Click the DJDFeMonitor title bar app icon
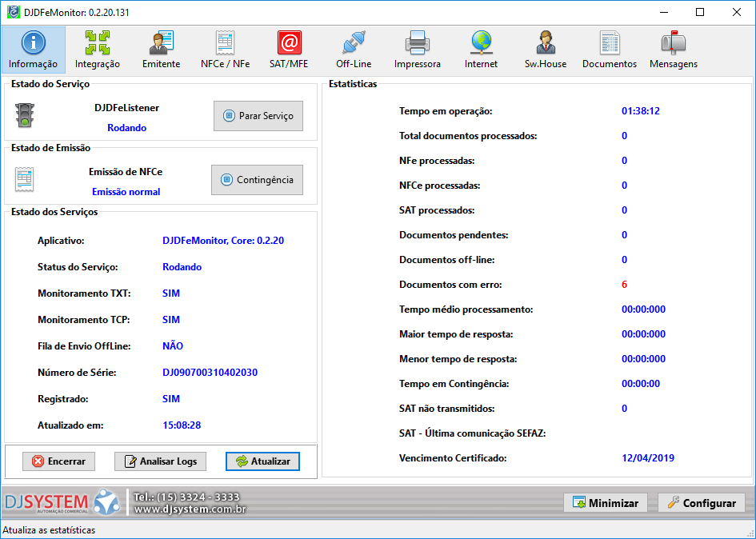756x539 pixels. point(13,12)
